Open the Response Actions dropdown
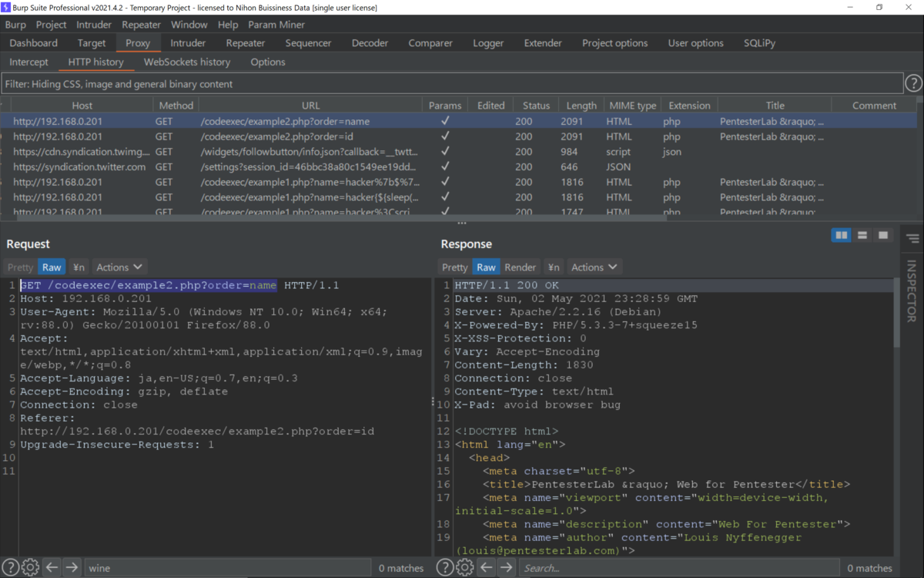This screenshot has height=578, width=924. [594, 267]
